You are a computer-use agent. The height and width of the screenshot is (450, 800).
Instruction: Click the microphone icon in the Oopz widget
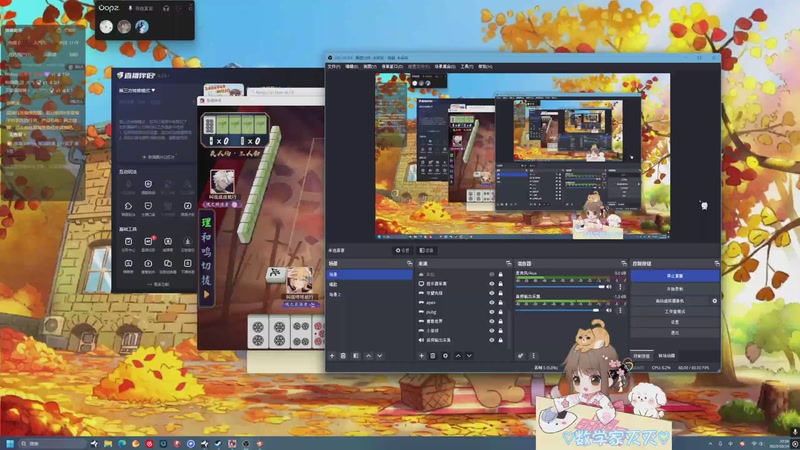131,8
